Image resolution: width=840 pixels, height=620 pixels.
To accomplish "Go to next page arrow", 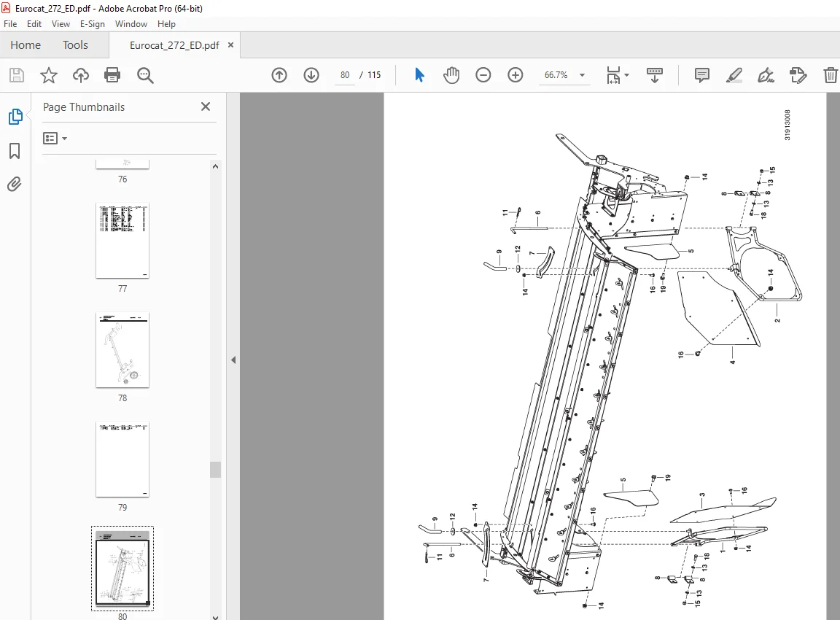I will click(311, 75).
